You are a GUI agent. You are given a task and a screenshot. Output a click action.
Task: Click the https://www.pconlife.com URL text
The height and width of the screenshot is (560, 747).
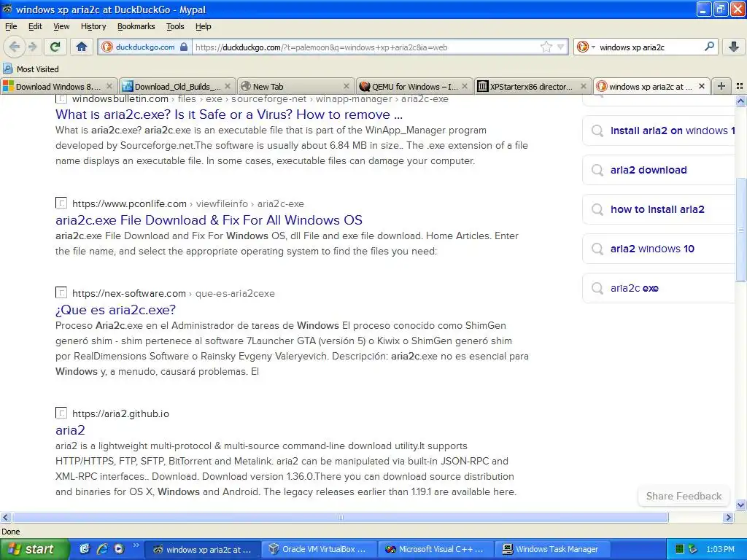click(129, 204)
